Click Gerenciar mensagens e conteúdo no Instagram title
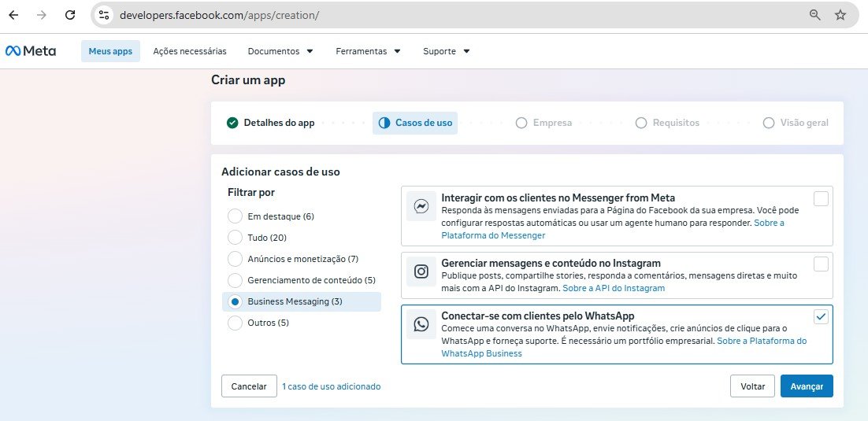The image size is (868, 421). 551,263
